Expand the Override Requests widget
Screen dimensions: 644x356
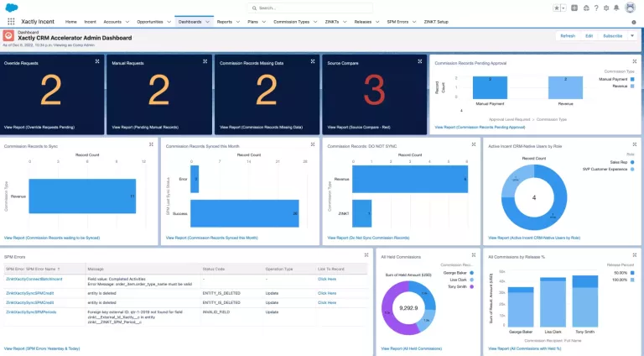click(97, 61)
